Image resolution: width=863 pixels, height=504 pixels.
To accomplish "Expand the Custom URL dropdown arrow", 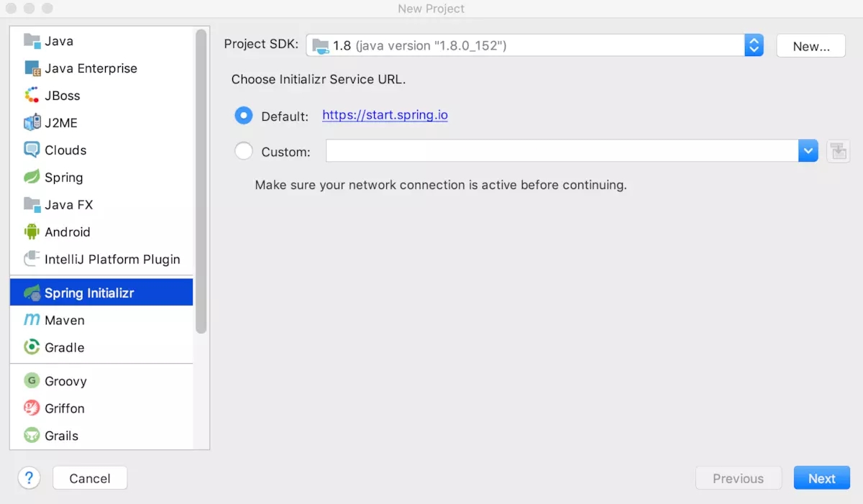I will (808, 151).
